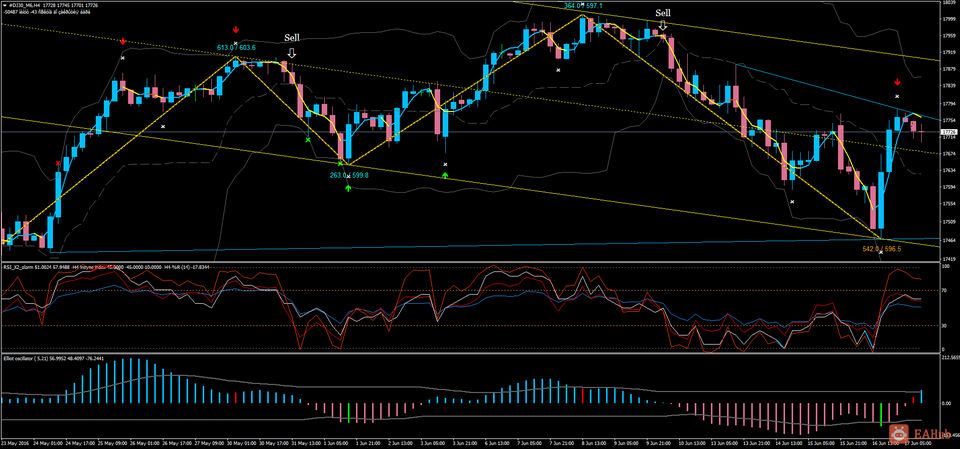Click the 17999 price level on axis
The width and height of the screenshot is (960, 449).
click(x=950, y=18)
